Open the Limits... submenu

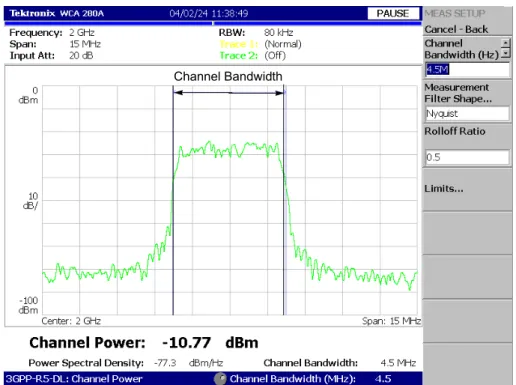point(444,189)
